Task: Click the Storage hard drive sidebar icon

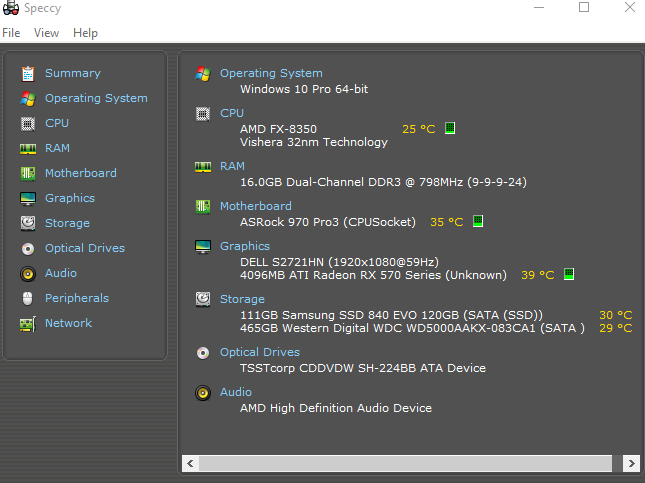Action: (x=28, y=223)
